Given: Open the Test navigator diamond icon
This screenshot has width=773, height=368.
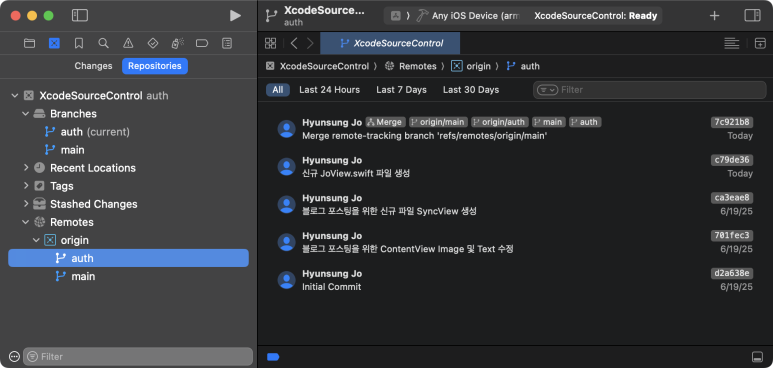Looking at the screenshot, I should click(x=153, y=43).
